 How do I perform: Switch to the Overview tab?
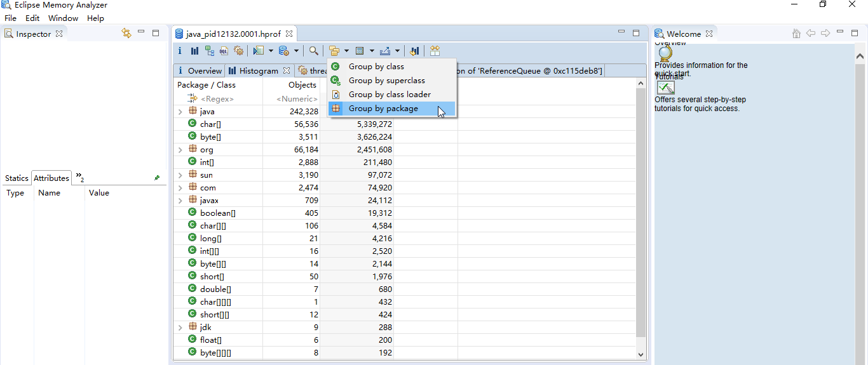coord(200,70)
